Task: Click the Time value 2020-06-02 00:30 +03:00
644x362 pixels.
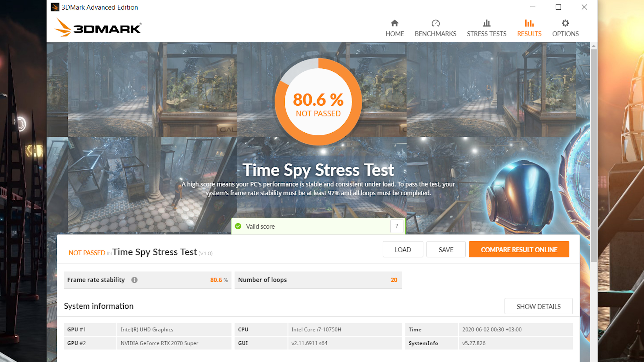Action: (516, 329)
